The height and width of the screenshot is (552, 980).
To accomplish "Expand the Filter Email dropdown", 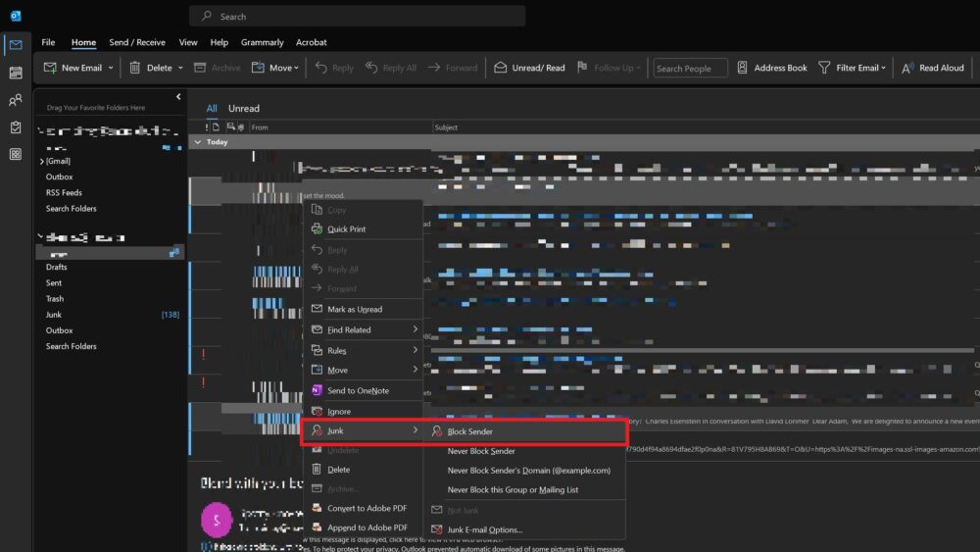I will 883,69.
